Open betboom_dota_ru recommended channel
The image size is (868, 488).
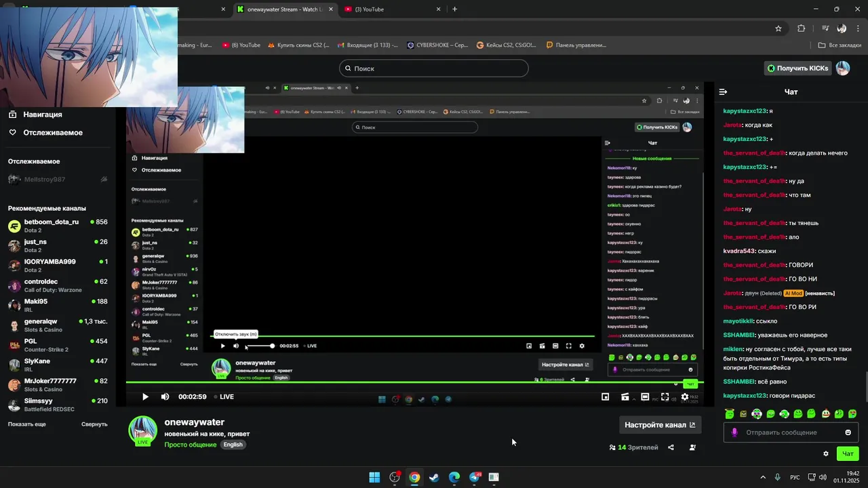[x=58, y=226]
